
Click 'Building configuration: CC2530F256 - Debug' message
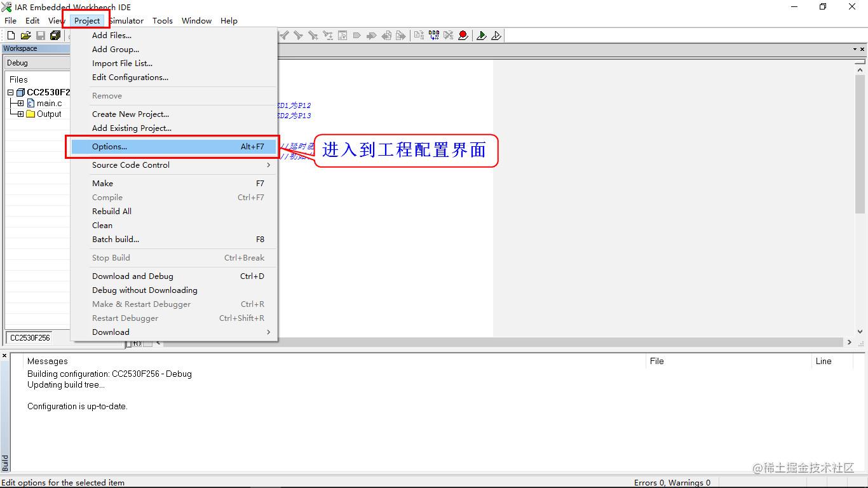(109, 374)
